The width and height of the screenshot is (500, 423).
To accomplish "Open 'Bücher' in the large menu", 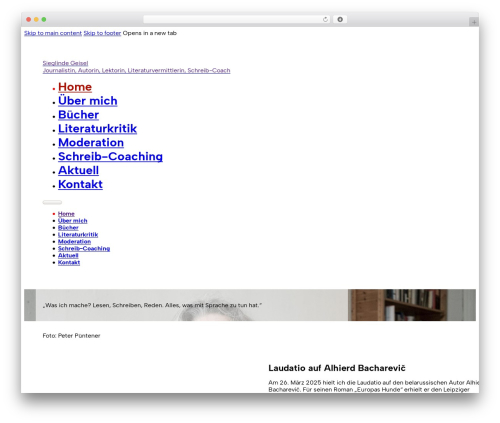I will (x=78, y=115).
